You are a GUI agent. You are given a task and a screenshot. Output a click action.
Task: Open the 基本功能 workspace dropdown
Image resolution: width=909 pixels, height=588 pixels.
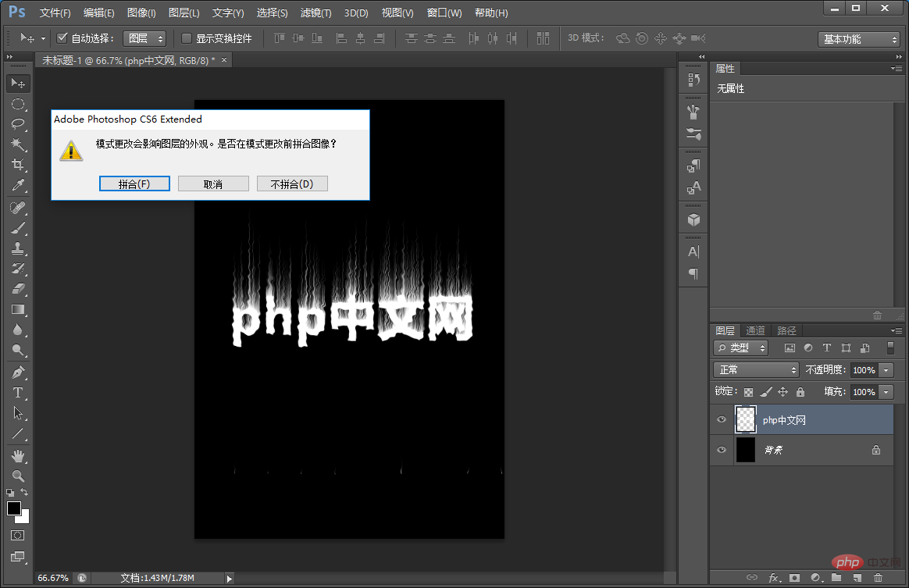coord(858,39)
